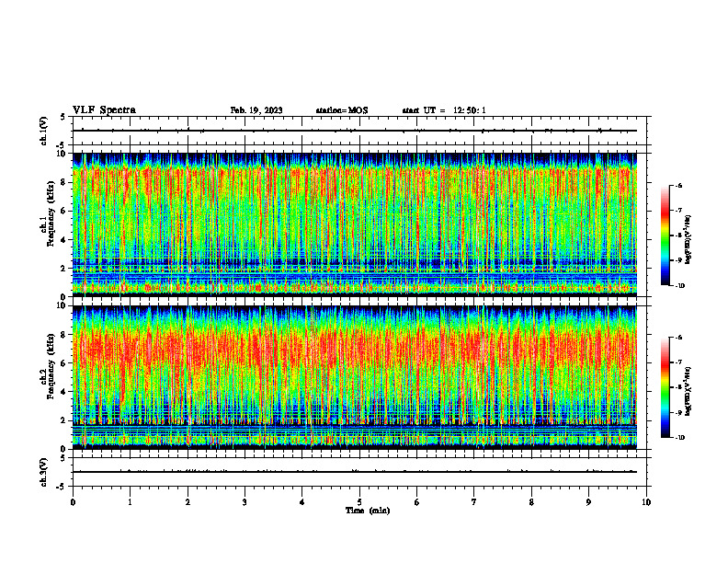Click the ch.1 colorbar log(PSD) label

[688, 240]
